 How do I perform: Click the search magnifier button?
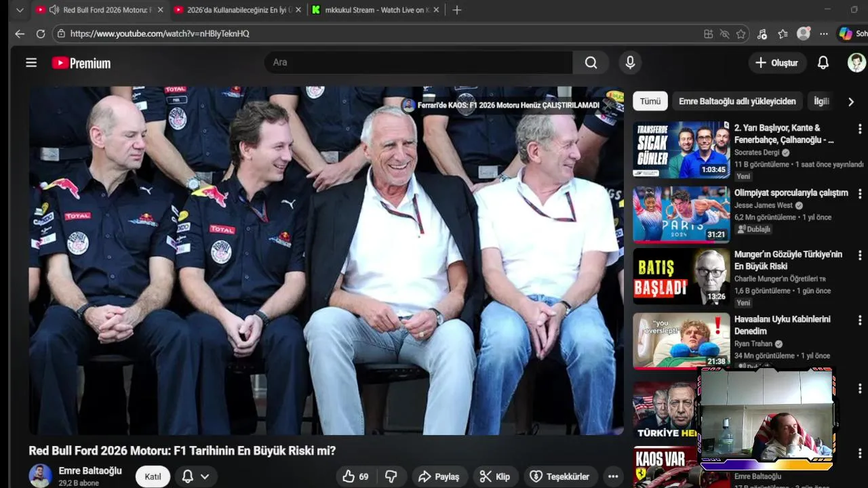point(591,62)
